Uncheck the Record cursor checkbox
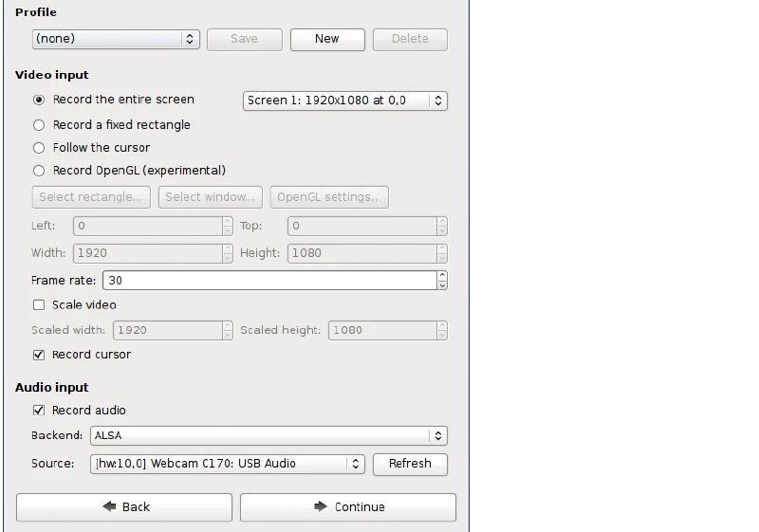 click(39, 355)
